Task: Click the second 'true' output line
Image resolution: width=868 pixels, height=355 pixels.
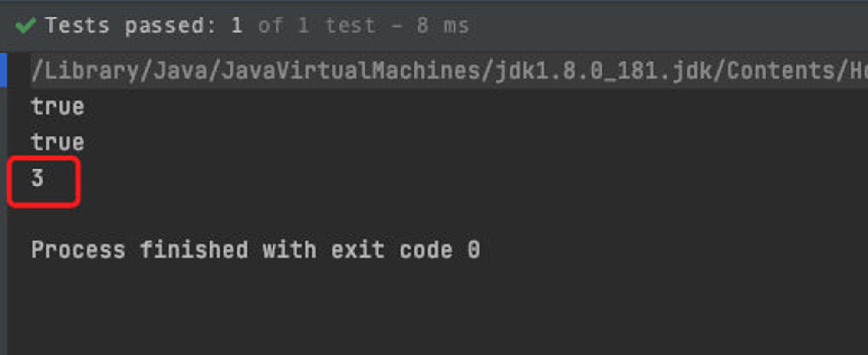Action: [57, 142]
